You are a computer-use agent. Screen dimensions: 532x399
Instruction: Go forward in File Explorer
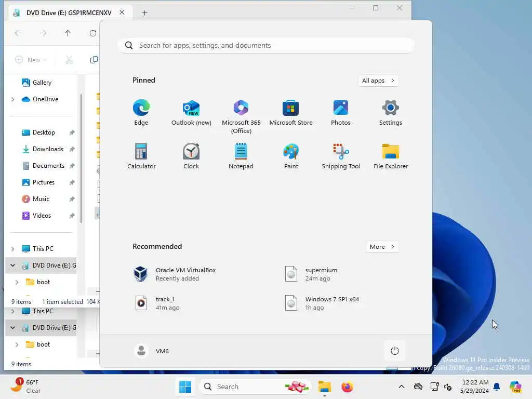[x=43, y=33]
